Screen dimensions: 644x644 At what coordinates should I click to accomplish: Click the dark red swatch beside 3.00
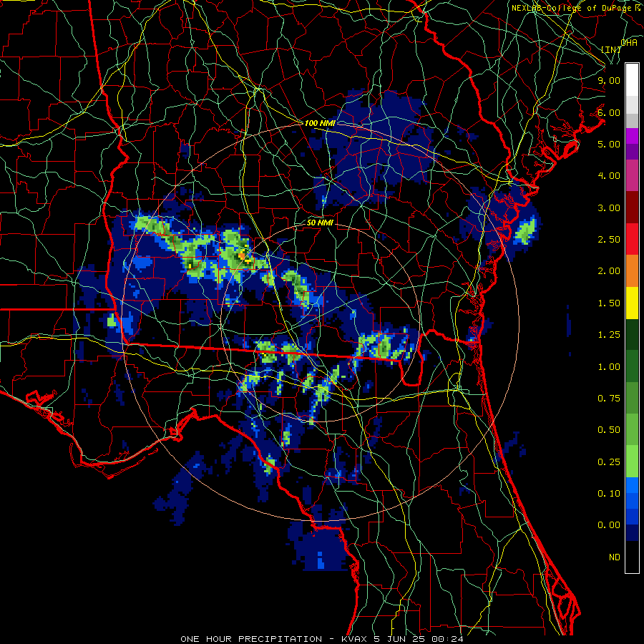tap(632, 208)
